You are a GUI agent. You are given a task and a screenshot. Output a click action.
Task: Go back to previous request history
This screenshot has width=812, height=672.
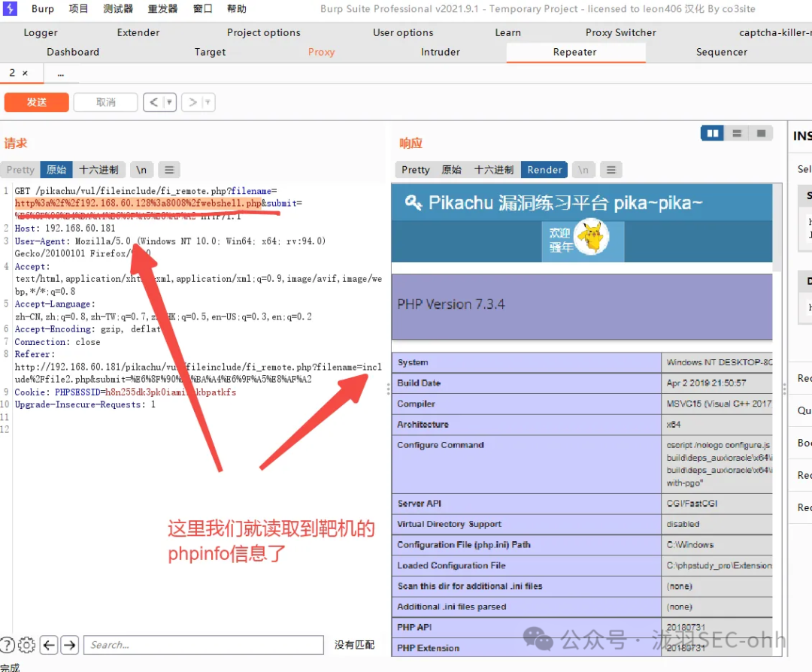[x=154, y=102]
